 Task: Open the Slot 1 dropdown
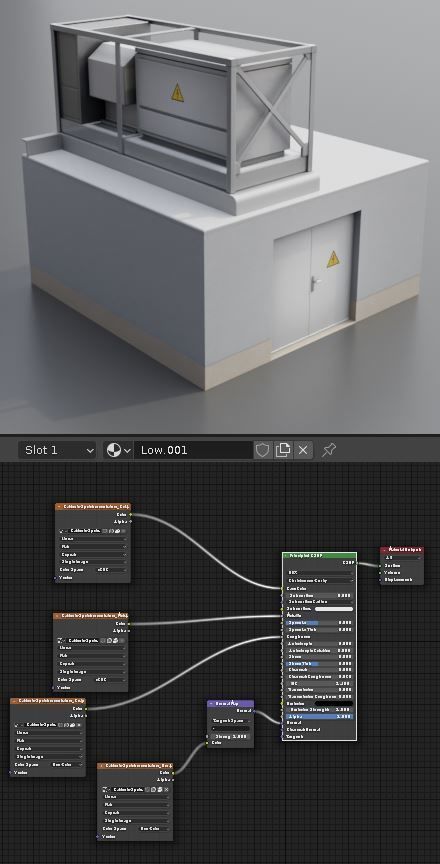click(58, 450)
